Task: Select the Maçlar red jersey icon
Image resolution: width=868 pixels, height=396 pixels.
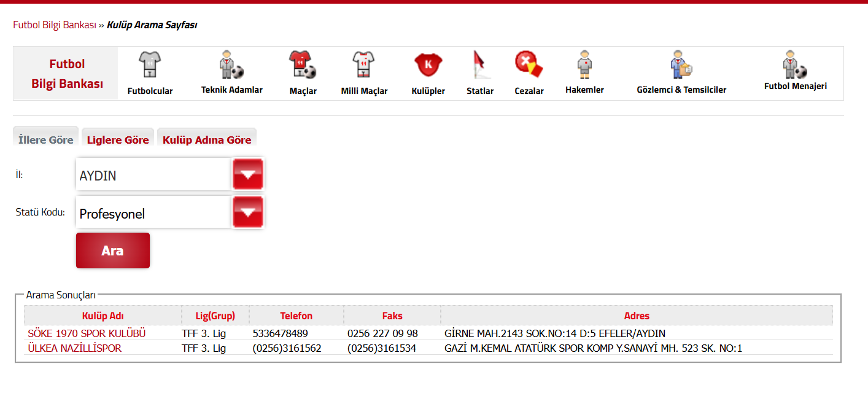Action: click(x=303, y=64)
